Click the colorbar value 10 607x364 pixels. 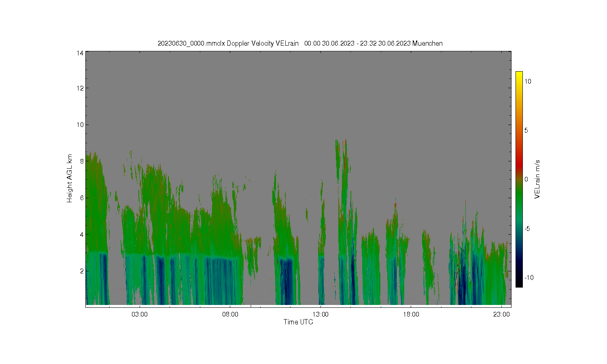[528, 81]
